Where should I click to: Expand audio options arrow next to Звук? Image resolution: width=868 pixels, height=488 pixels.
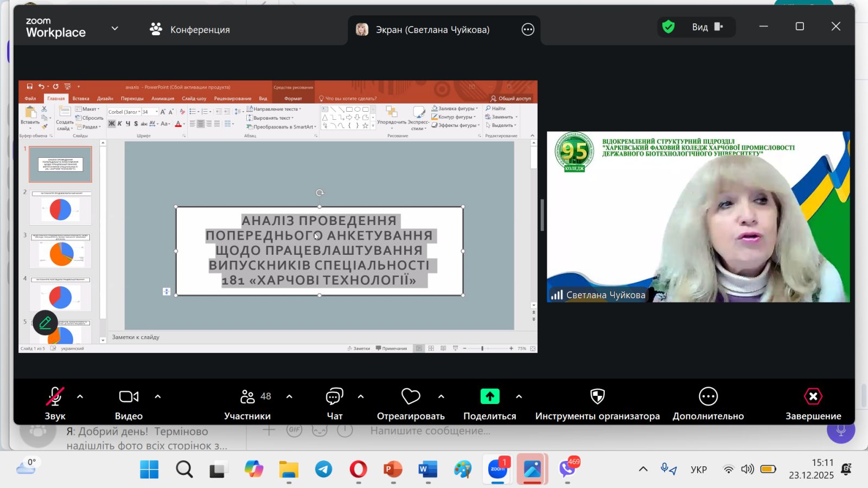[x=80, y=397]
